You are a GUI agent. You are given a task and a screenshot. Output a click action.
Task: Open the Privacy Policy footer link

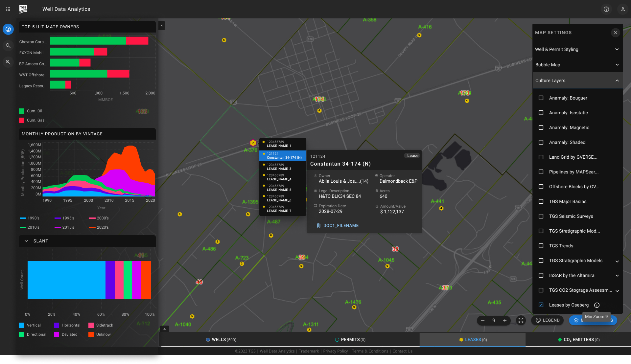(335, 351)
